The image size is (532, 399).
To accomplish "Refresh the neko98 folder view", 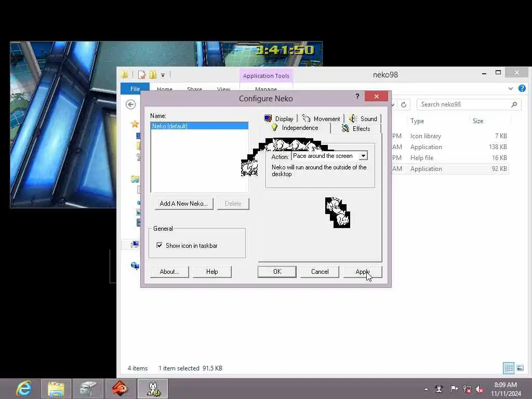I will coord(403,104).
